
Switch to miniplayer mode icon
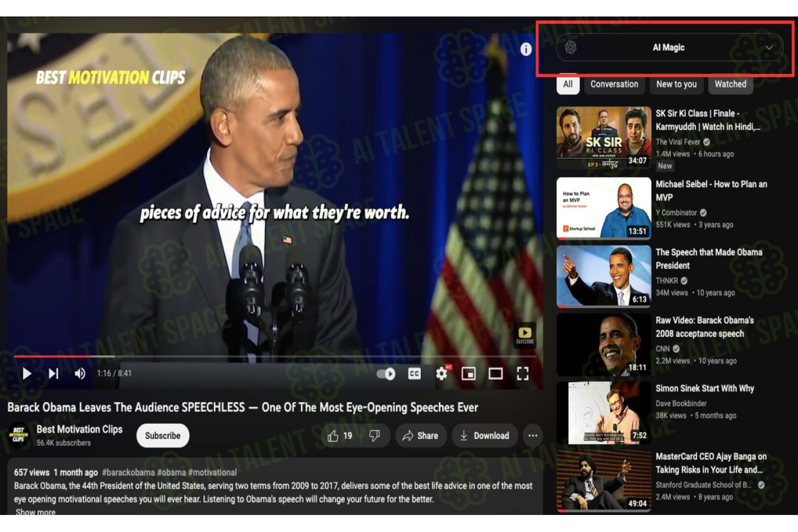(469, 373)
